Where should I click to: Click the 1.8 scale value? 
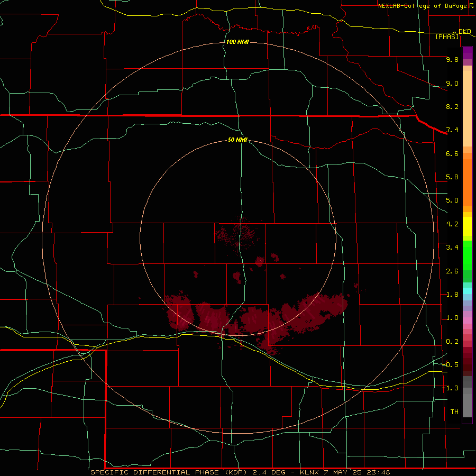pyautogui.click(x=452, y=295)
